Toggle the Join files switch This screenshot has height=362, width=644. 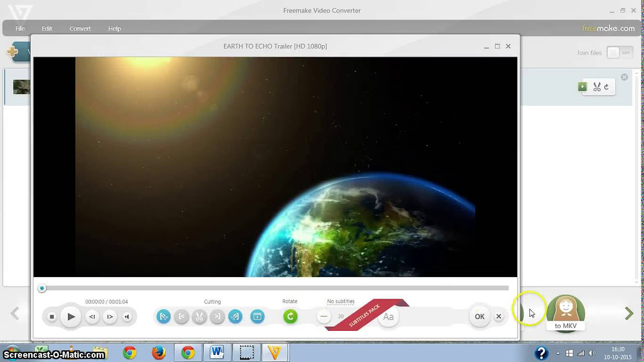619,53
